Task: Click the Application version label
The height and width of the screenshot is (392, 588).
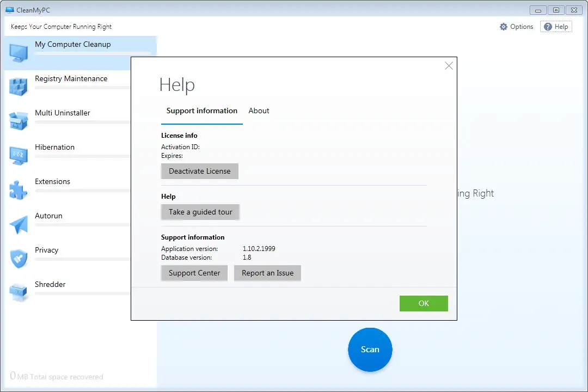Action: [189, 249]
